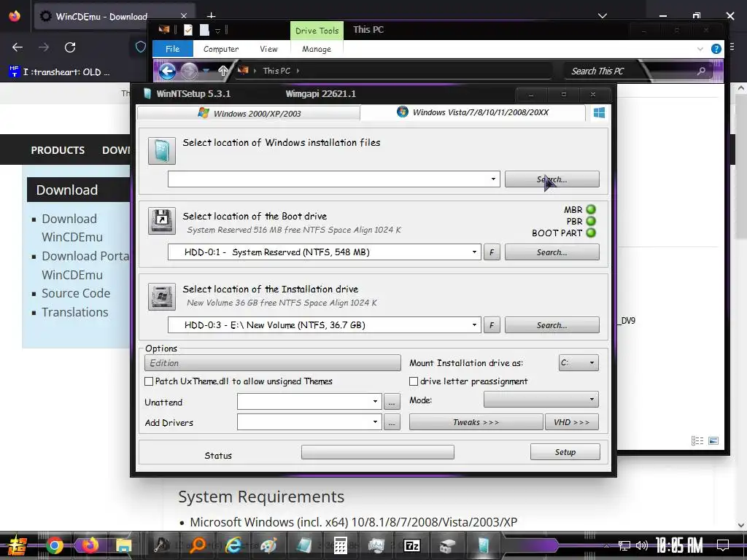Click the Firefox back arrow
Screen dimensions: 747x560
pos(18,47)
